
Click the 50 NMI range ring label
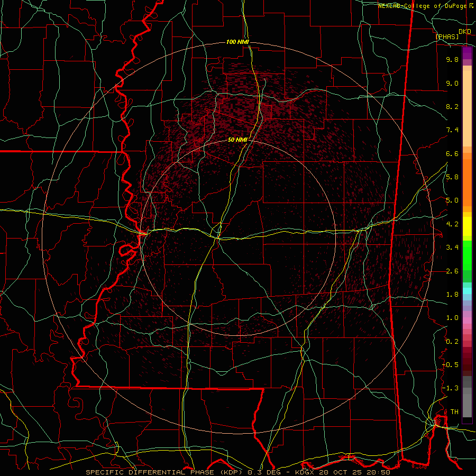pyautogui.click(x=237, y=140)
